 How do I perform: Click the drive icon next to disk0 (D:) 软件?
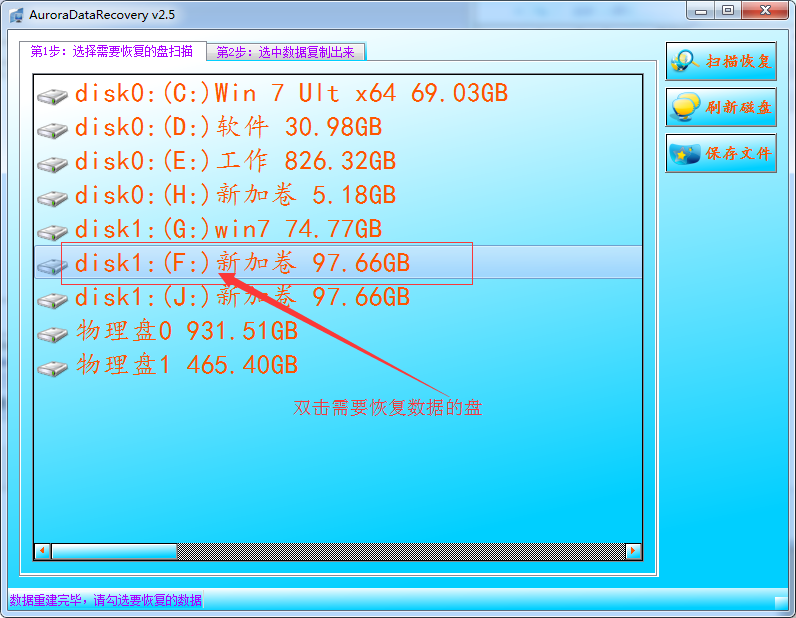pos(52,130)
